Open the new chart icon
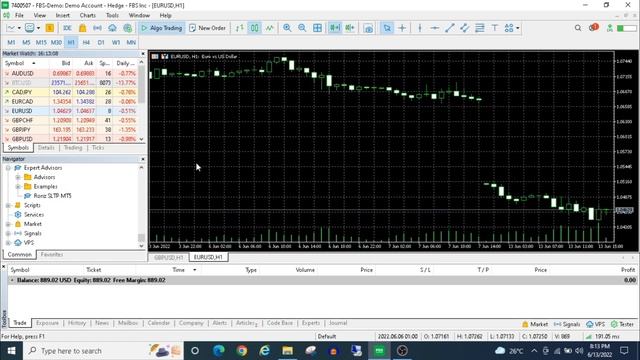This screenshot has width=640, height=360. click(11, 28)
